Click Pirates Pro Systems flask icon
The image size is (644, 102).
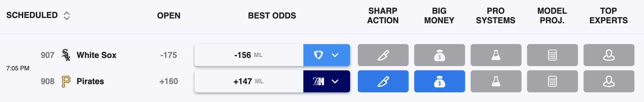click(496, 81)
